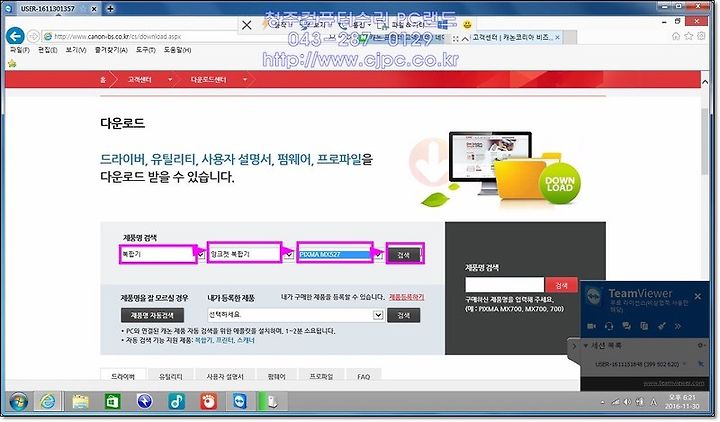
Task: Select the 펌웨어 tab
Action: [276, 376]
